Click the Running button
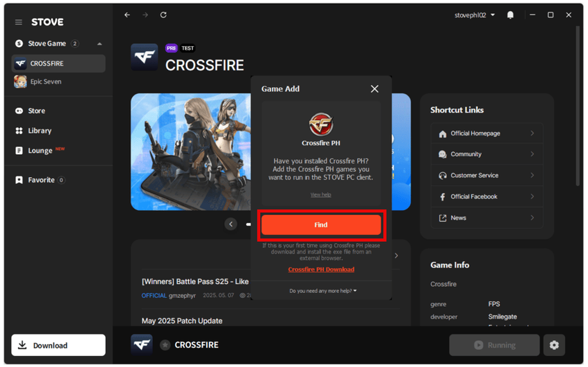The height and width of the screenshot is (367, 588). 494,345
